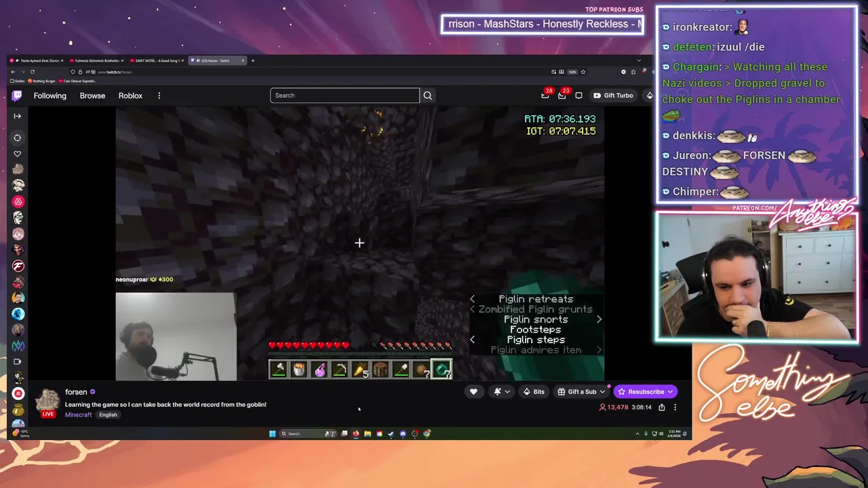Show hidden system tray icons

coord(637,434)
